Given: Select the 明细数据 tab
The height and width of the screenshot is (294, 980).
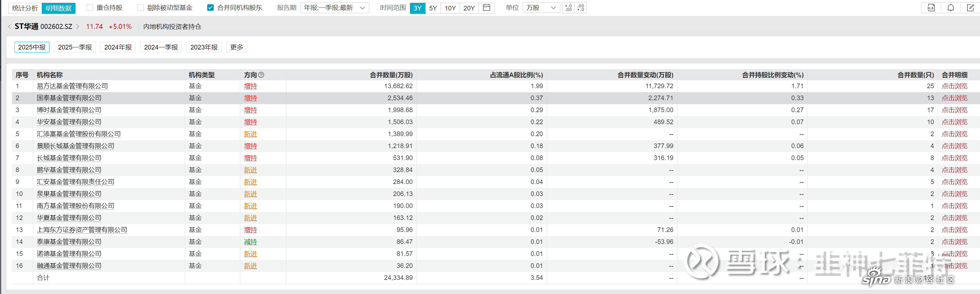Looking at the screenshot, I should tap(59, 8).
